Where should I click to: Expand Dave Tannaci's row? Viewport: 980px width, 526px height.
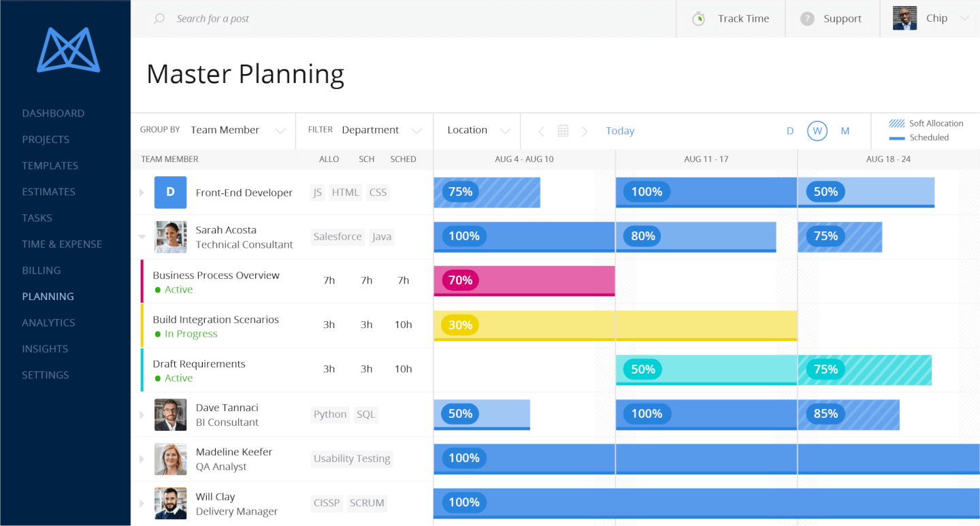pos(142,414)
